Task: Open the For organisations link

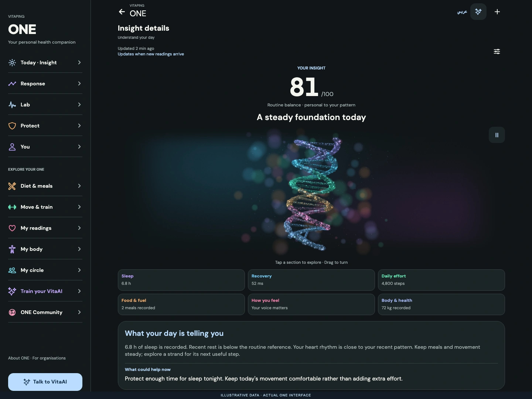Action: click(x=49, y=358)
